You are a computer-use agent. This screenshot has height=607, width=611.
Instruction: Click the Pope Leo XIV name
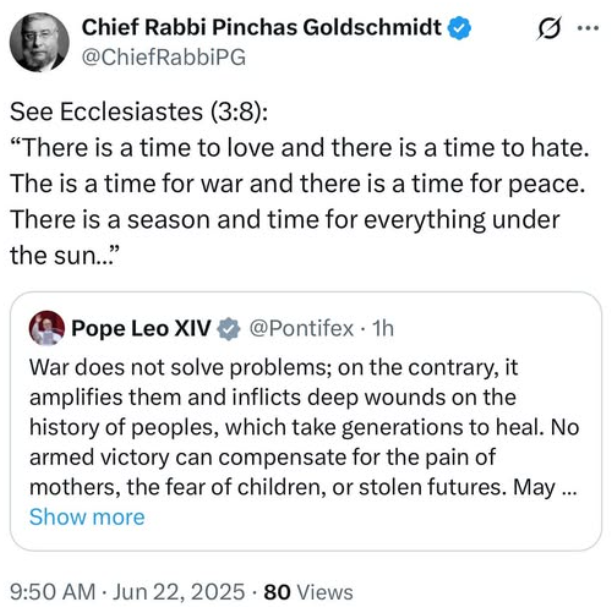point(141,327)
